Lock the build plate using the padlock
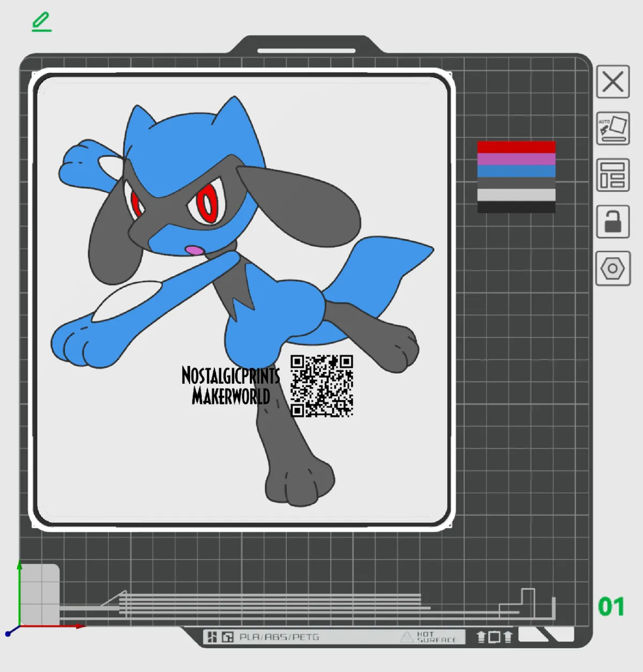643x672 pixels. click(x=612, y=222)
